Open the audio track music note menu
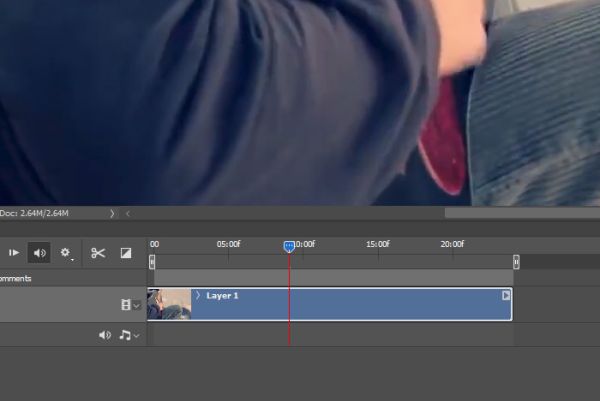Viewport: 600px width, 401px height. pos(129,336)
